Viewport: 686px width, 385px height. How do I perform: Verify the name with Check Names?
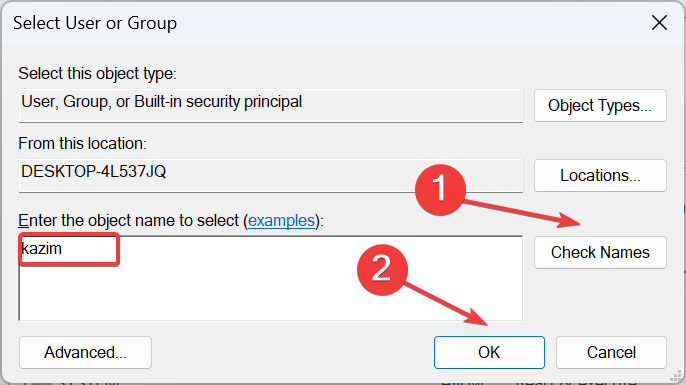[600, 252]
